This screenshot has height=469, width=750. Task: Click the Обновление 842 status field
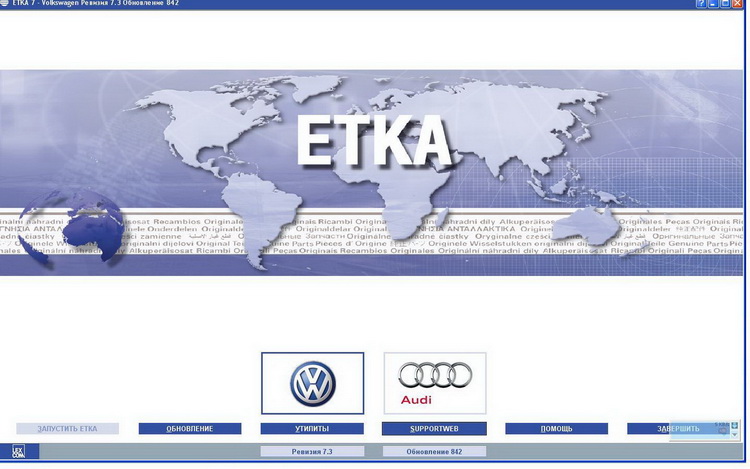pos(434,452)
